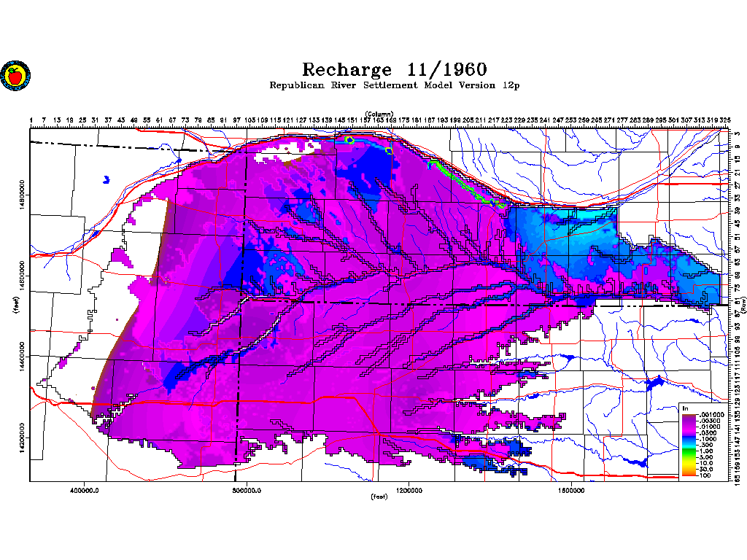Click the '30.0' legend value

(x=705, y=469)
